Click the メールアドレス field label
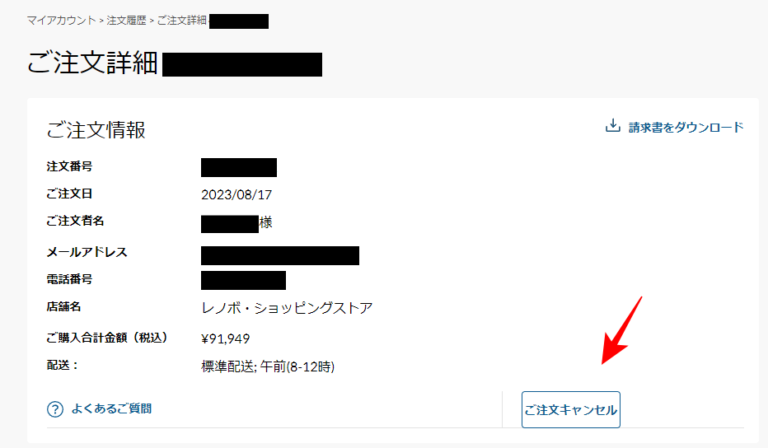The width and height of the screenshot is (768, 448). point(87,252)
